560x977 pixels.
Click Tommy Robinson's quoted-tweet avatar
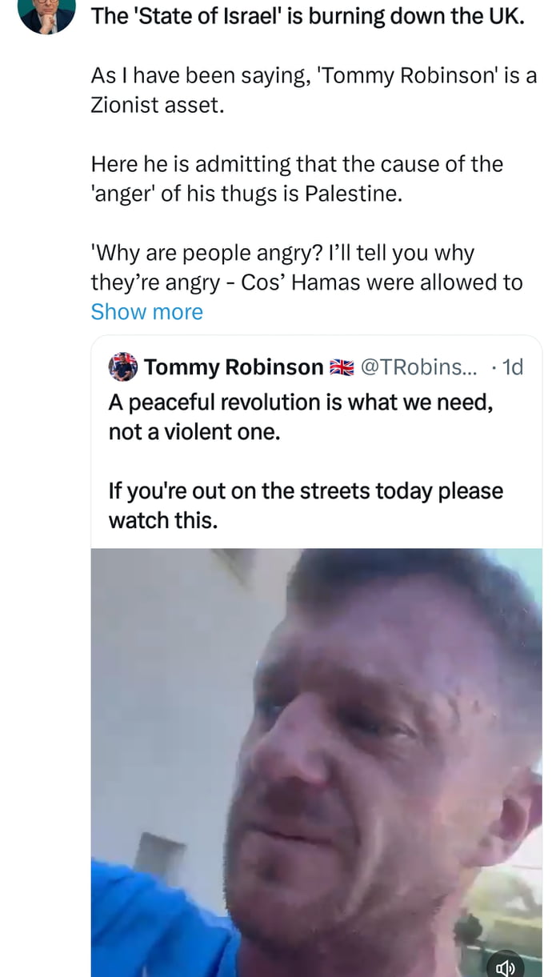coord(121,366)
